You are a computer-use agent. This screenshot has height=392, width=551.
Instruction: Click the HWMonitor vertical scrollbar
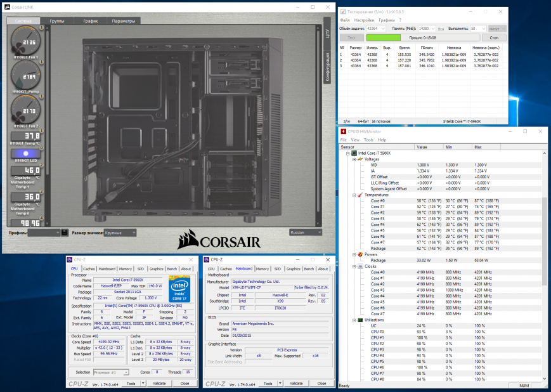[544, 266]
